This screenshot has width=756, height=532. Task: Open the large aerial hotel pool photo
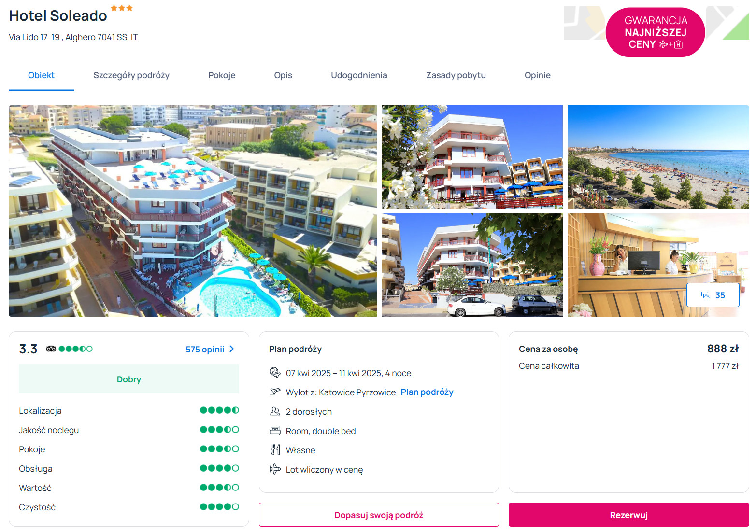(193, 211)
